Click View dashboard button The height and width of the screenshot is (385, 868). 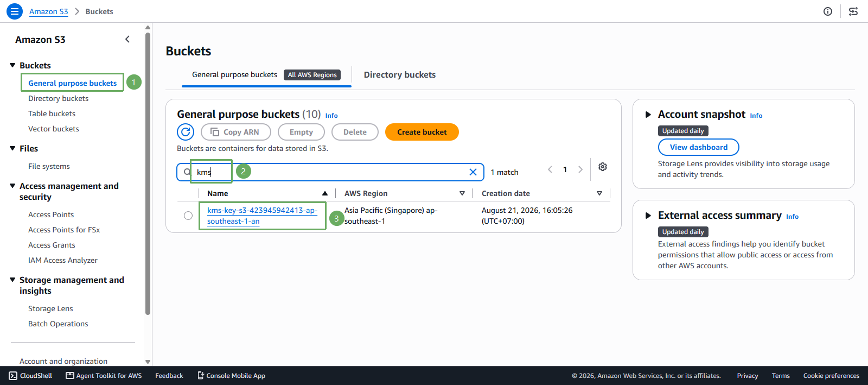tap(699, 147)
